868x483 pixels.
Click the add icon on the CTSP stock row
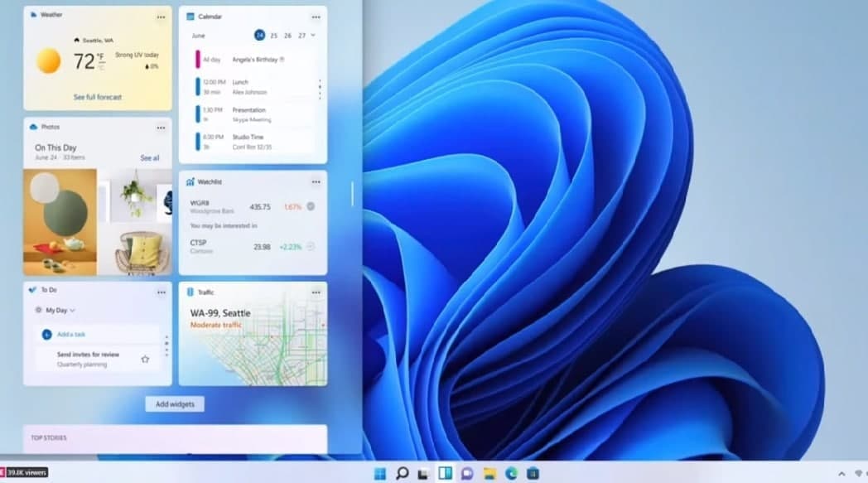click(311, 247)
